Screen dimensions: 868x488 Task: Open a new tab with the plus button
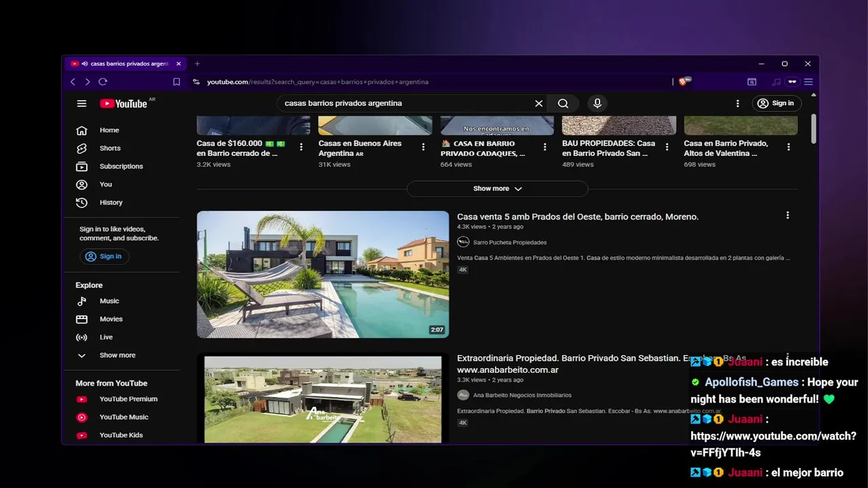[x=197, y=64]
